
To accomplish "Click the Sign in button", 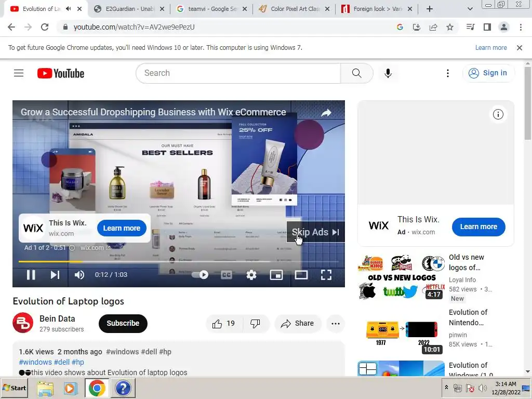I will [488, 73].
